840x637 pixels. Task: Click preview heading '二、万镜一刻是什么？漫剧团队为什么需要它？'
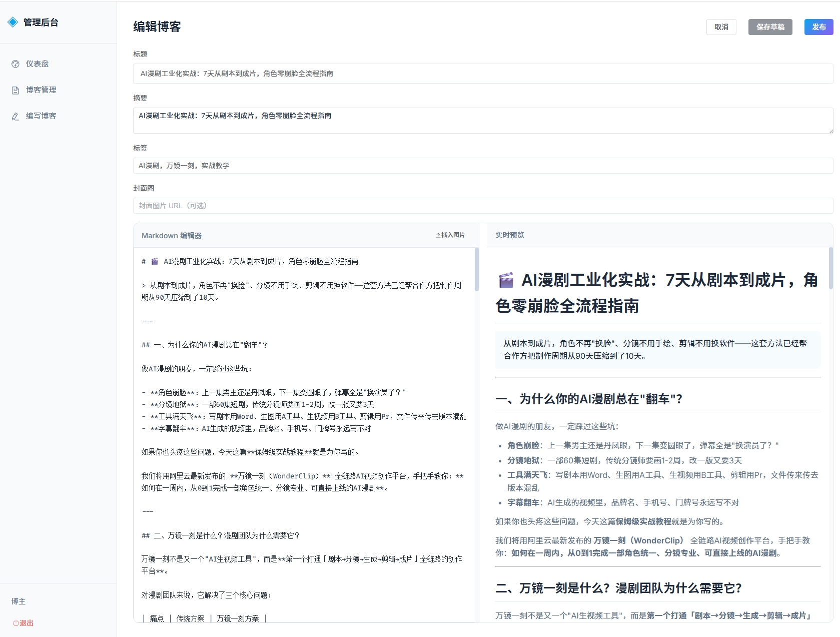coord(618,588)
